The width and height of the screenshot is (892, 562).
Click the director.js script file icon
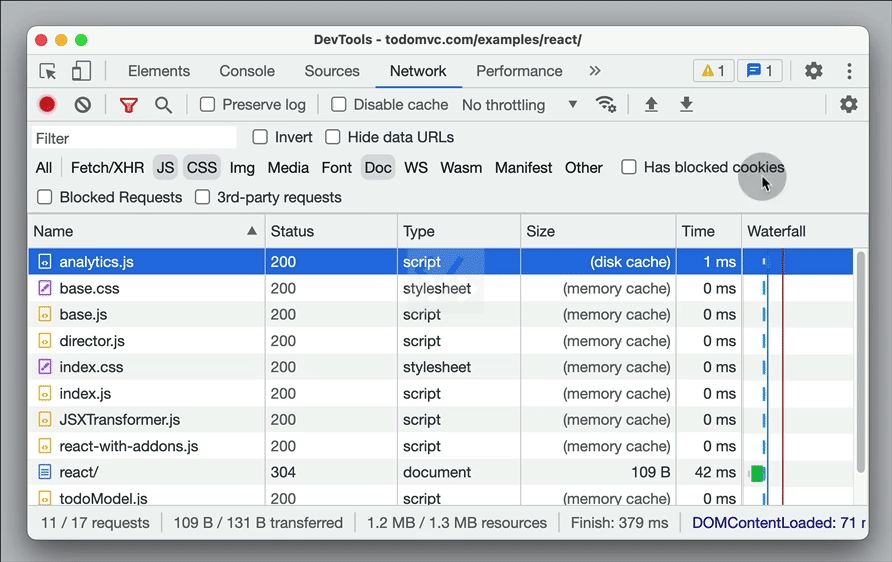44,341
